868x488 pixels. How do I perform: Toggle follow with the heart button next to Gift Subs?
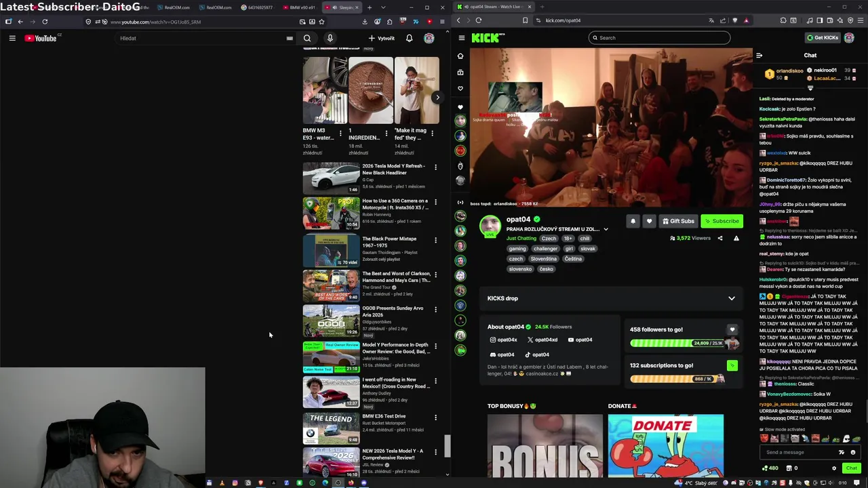[649, 221]
